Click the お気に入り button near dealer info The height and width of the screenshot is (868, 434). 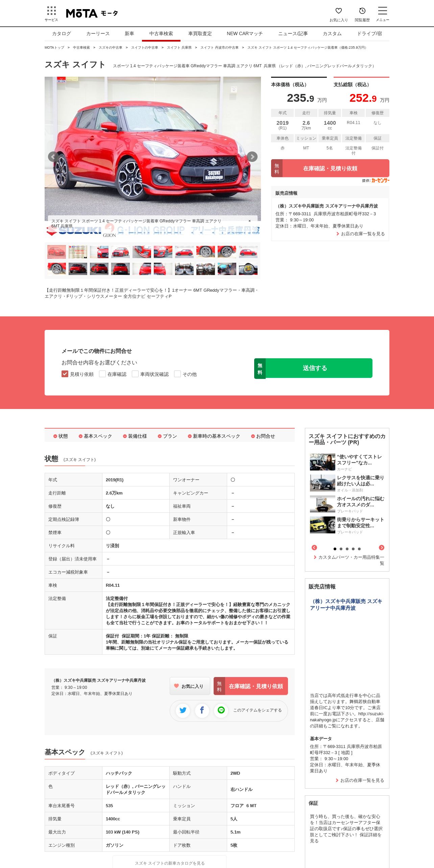point(190,686)
